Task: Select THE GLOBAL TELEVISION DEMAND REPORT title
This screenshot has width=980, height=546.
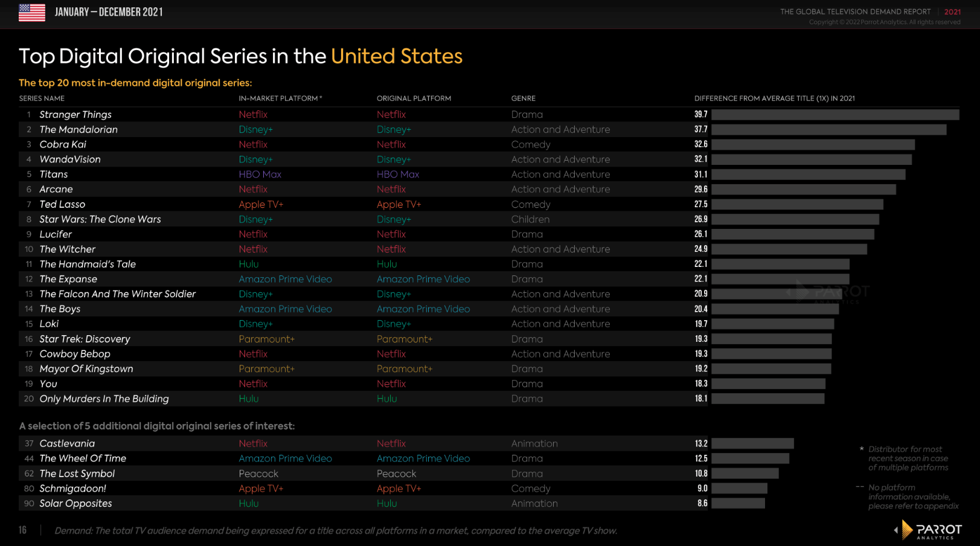Action: (855, 11)
